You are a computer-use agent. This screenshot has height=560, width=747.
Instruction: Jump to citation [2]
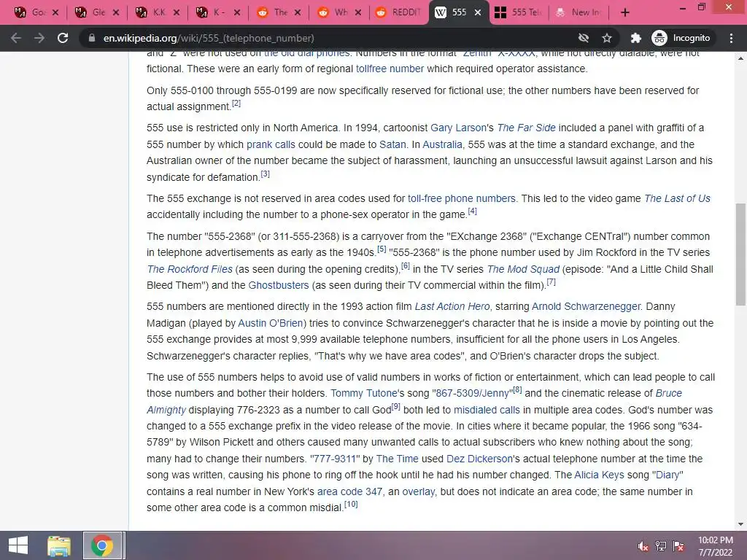pos(236,104)
